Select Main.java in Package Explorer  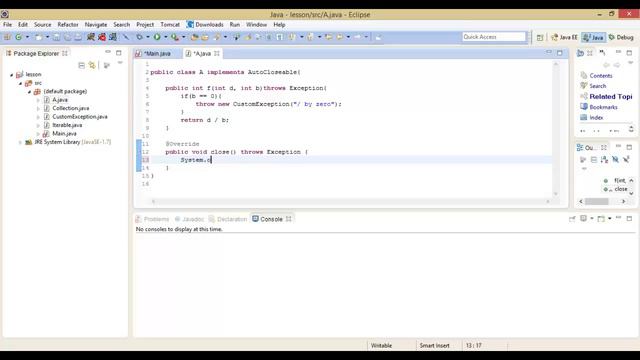(x=64, y=133)
